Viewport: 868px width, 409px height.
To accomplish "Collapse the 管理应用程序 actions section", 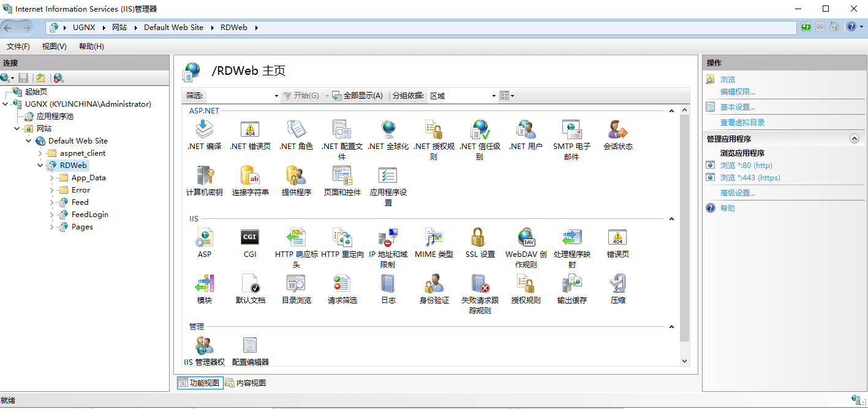I will pyautogui.click(x=855, y=139).
